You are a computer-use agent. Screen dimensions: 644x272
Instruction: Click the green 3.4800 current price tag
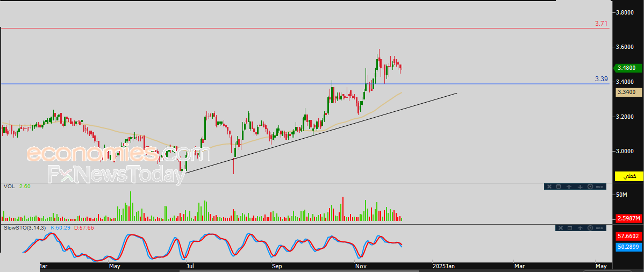coord(627,68)
